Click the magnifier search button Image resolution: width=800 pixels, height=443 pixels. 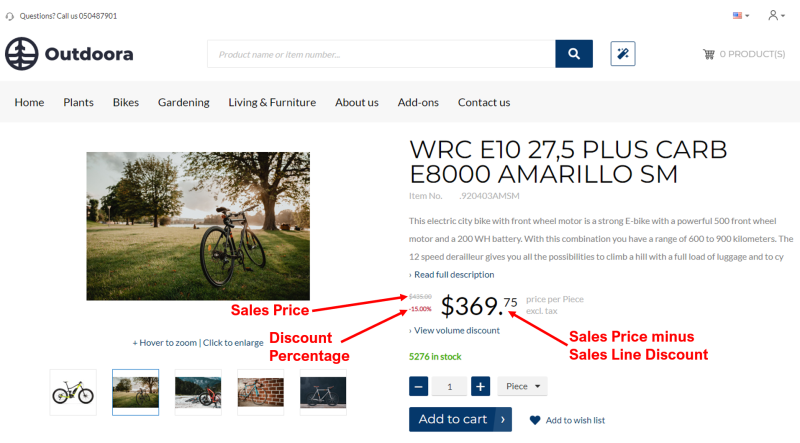click(x=574, y=54)
